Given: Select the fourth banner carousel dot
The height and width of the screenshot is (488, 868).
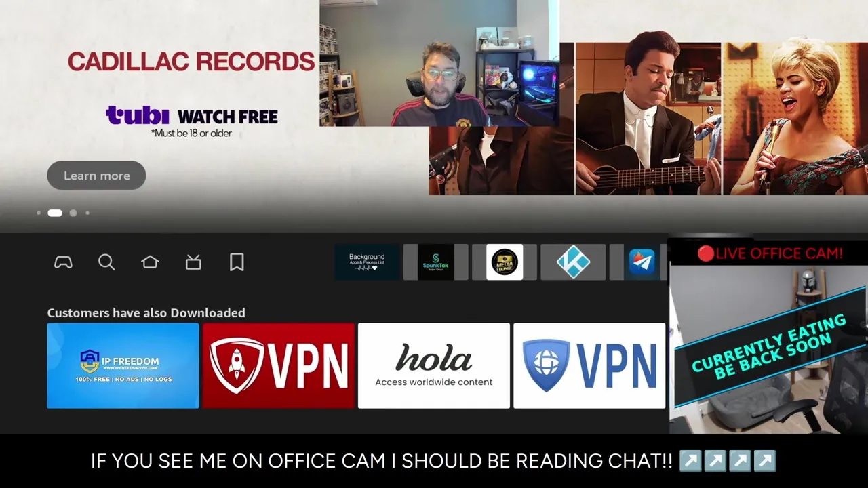Looking at the screenshot, I should (x=87, y=213).
